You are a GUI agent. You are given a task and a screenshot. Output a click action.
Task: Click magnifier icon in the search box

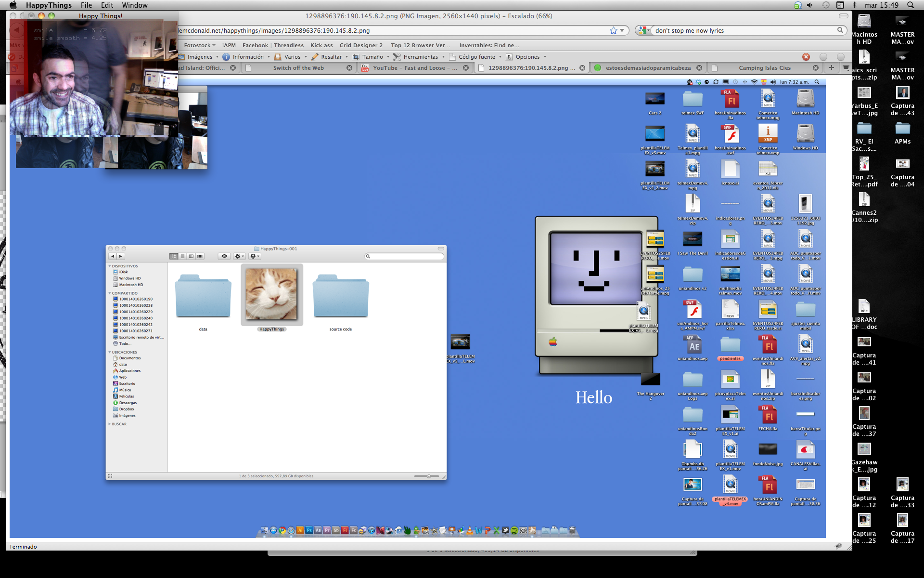840,30
